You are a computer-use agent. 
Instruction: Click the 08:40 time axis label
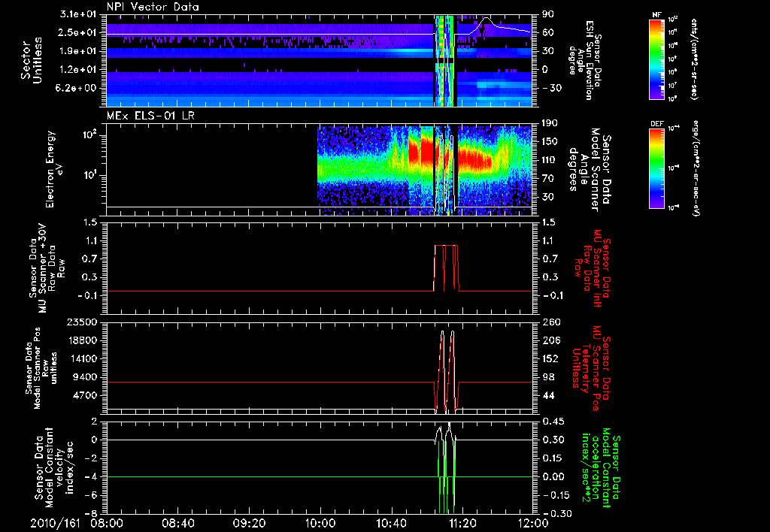[179, 523]
